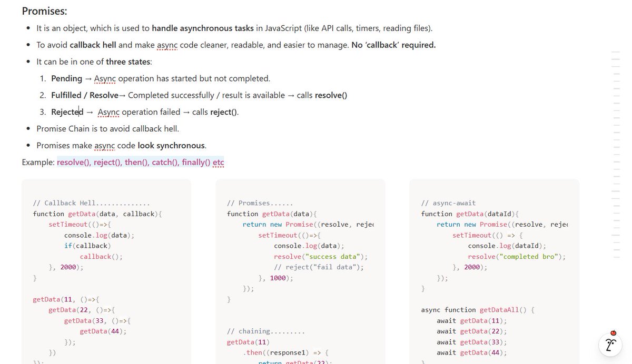Screen dimensions: 632x364
Task: Click the underlined word "etc"
Action: click(x=218, y=162)
